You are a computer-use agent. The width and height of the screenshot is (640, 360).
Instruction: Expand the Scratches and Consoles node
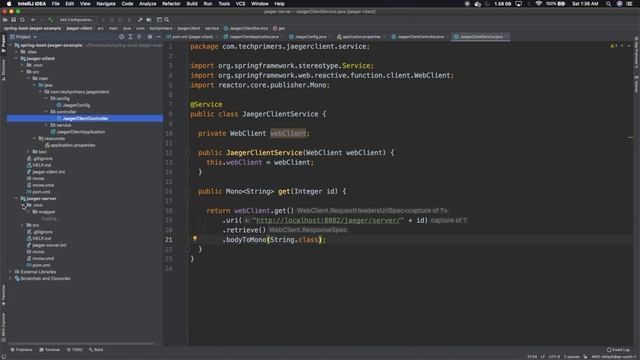coord(11,278)
